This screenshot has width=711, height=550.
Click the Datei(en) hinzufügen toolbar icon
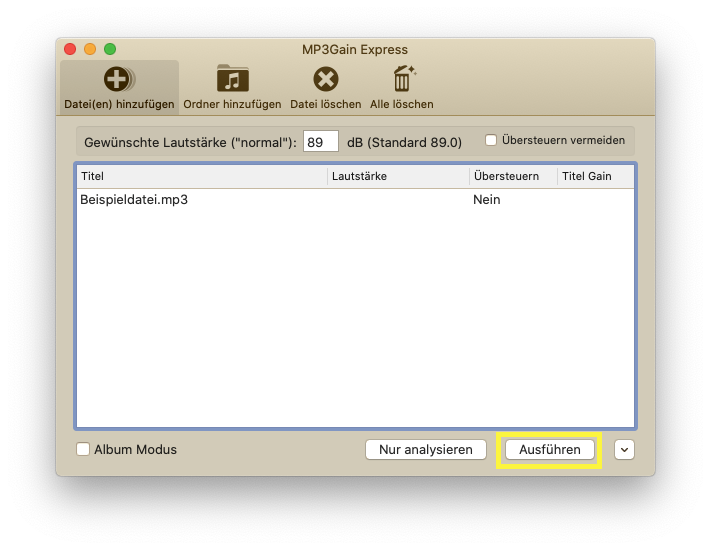(x=120, y=80)
